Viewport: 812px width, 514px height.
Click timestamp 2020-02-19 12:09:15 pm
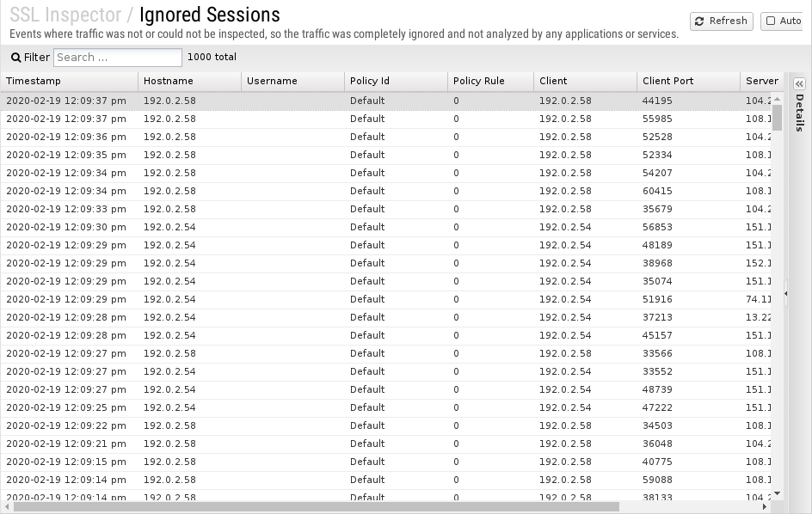point(65,462)
